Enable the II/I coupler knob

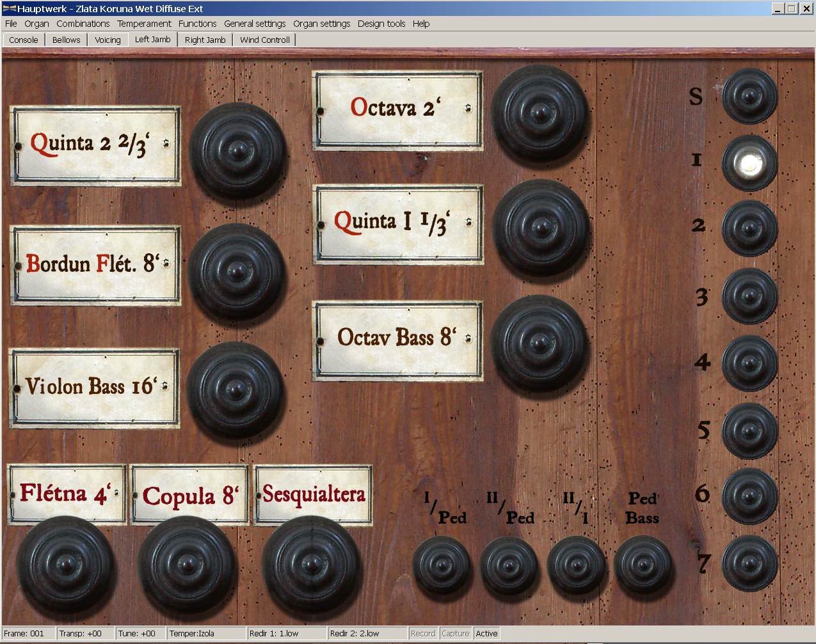[x=576, y=565]
